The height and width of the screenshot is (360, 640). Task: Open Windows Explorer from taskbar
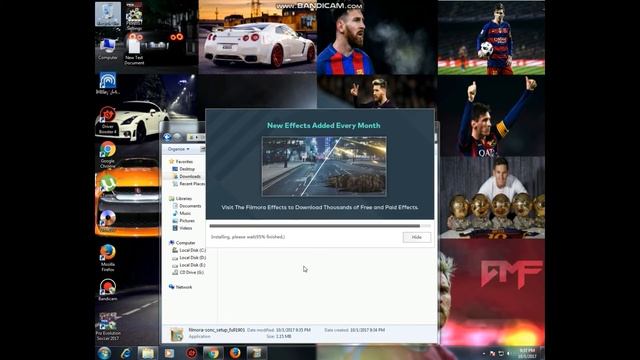click(x=147, y=353)
